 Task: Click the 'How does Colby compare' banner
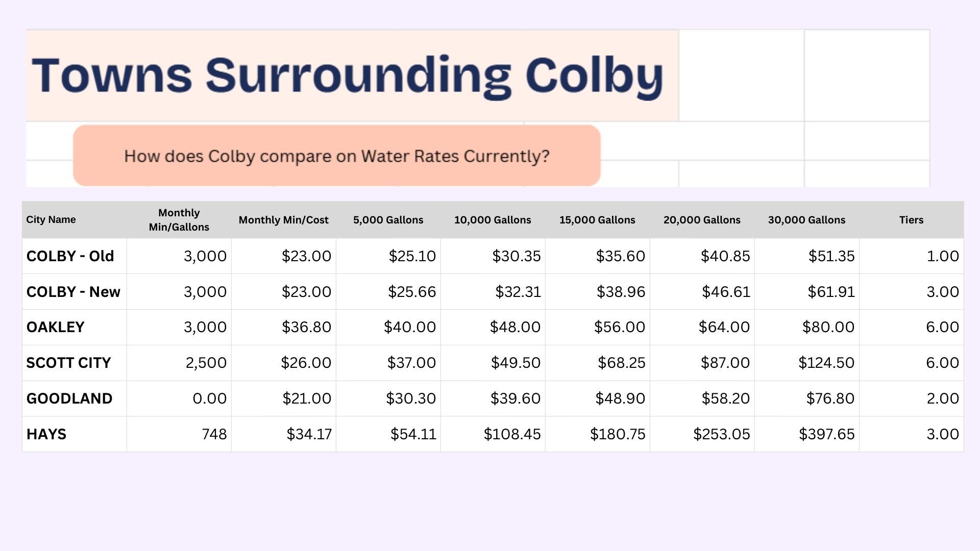[x=337, y=156]
